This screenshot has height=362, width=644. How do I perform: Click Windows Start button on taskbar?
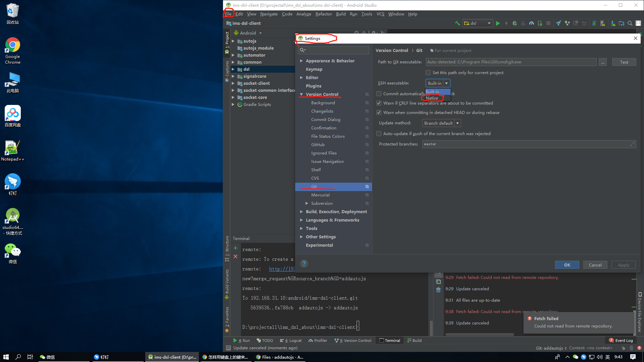(6, 357)
